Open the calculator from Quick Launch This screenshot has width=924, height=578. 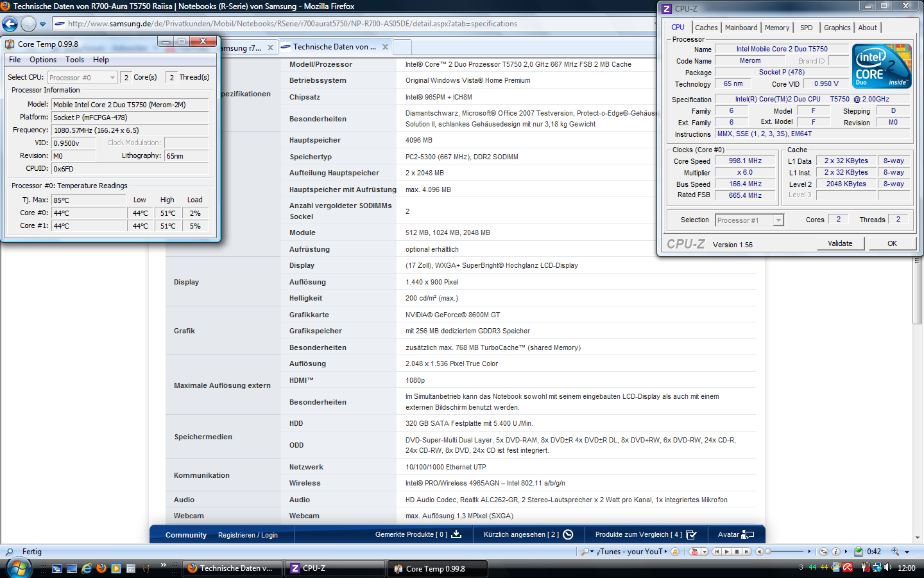point(131,568)
